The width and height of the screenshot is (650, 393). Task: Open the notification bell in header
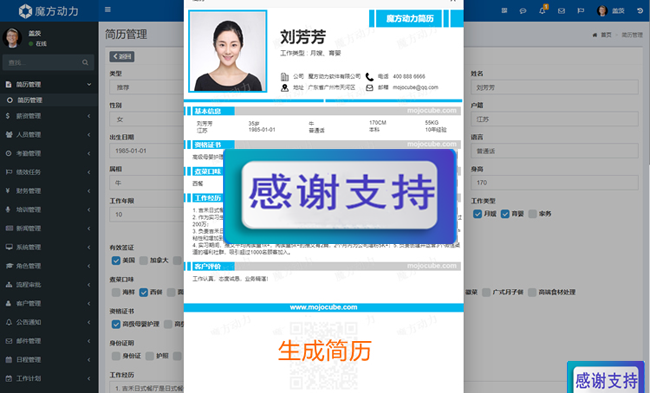pyautogui.click(x=542, y=11)
